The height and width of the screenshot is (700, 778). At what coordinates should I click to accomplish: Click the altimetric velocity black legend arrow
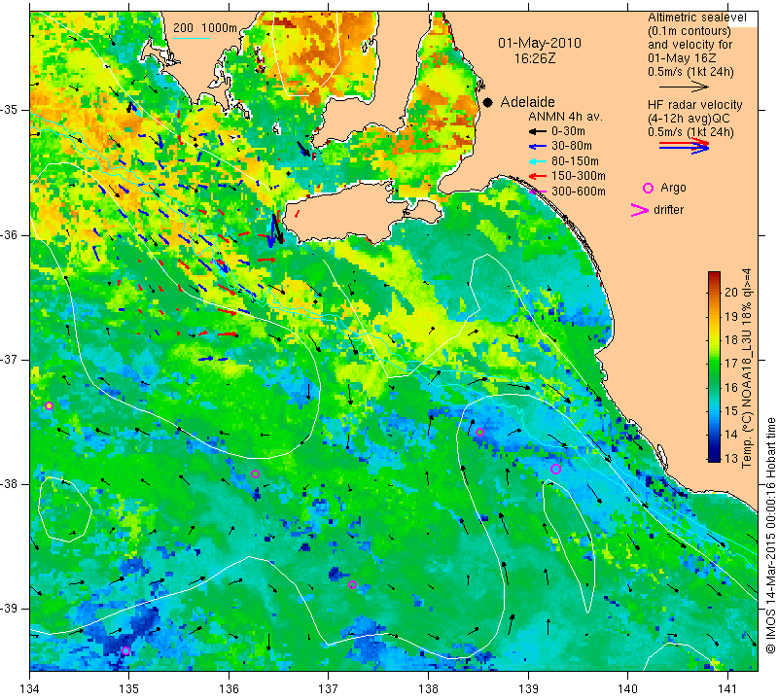pyautogui.click(x=685, y=87)
